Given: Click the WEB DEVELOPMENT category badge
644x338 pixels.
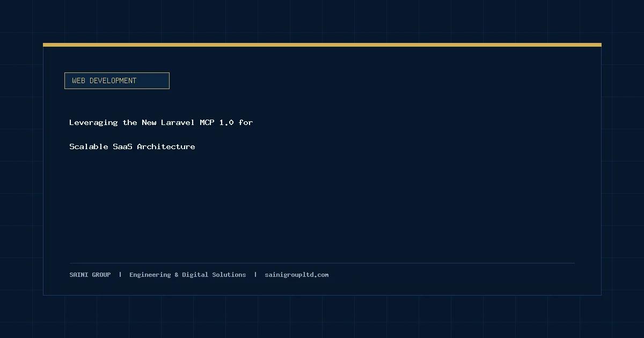Looking at the screenshot, I should pos(116,80).
